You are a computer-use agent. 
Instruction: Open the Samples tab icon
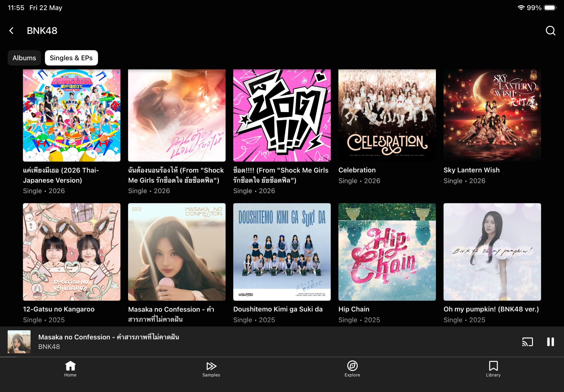211,366
